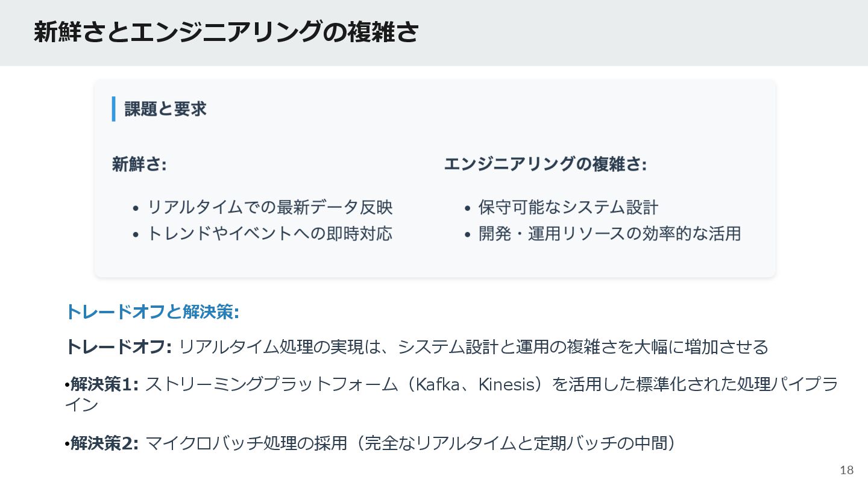
Task: Click the wrapped word イン under 解決策1
Action: (81, 405)
